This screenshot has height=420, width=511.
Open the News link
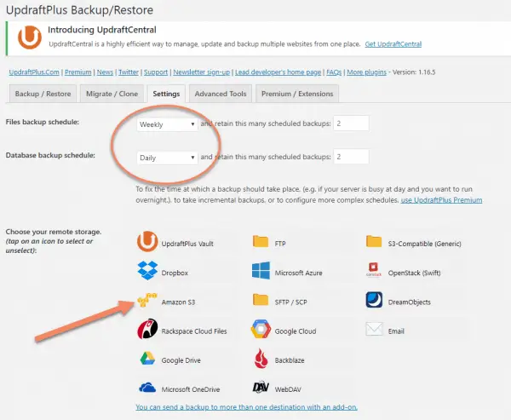tap(105, 72)
